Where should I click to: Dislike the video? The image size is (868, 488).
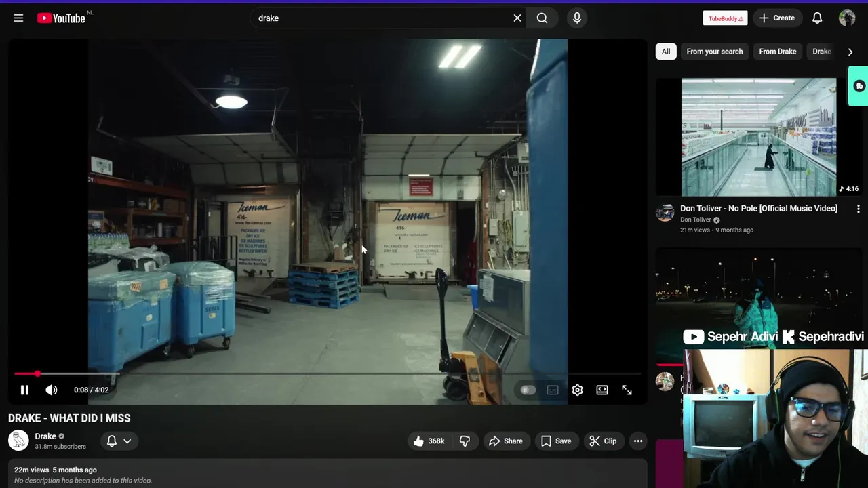(x=465, y=441)
